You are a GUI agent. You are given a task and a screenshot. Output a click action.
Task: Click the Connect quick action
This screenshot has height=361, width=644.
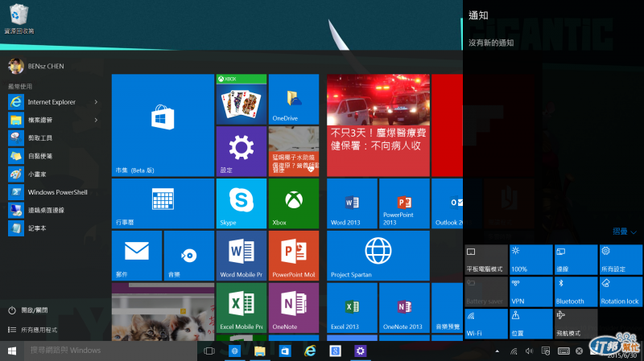coord(576,259)
